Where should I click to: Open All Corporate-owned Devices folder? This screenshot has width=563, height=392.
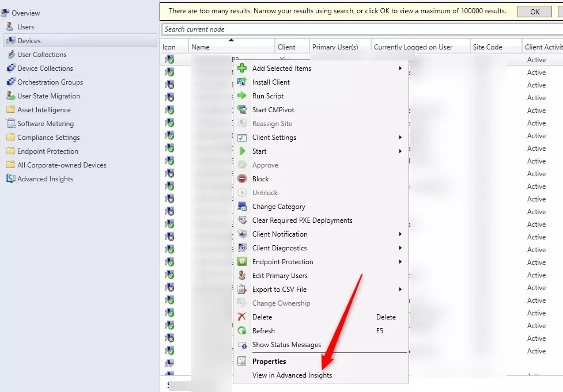click(62, 165)
